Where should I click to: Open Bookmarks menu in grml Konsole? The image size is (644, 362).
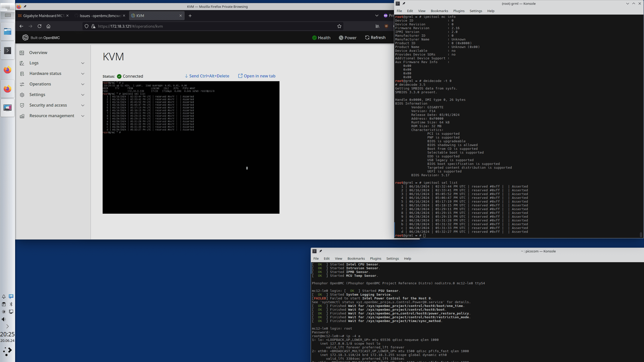point(439,11)
